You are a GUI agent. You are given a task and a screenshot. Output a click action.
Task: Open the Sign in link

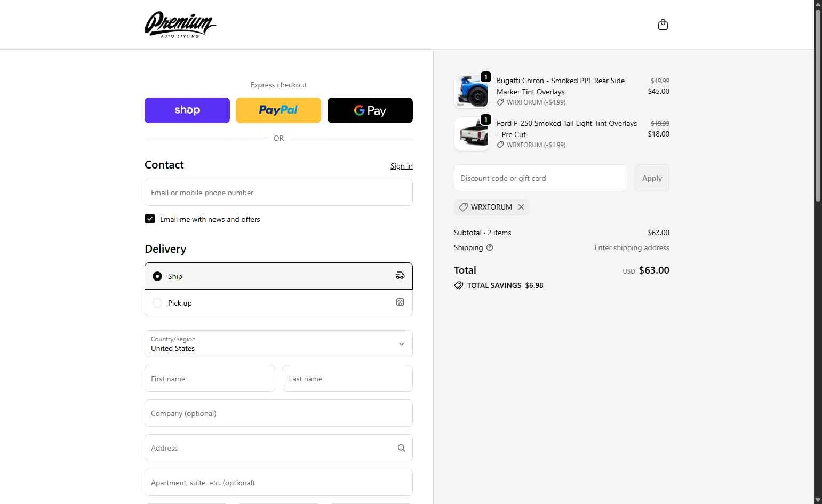click(402, 166)
